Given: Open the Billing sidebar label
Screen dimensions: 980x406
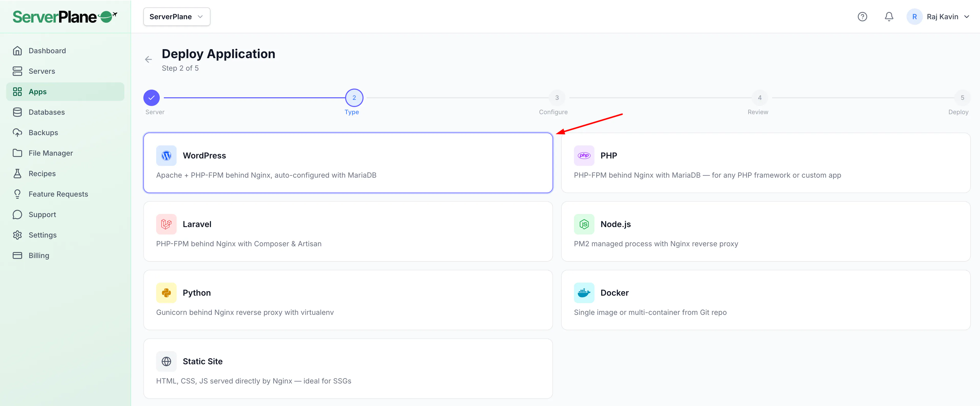Looking at the screenshot, I should pos(39,255).
